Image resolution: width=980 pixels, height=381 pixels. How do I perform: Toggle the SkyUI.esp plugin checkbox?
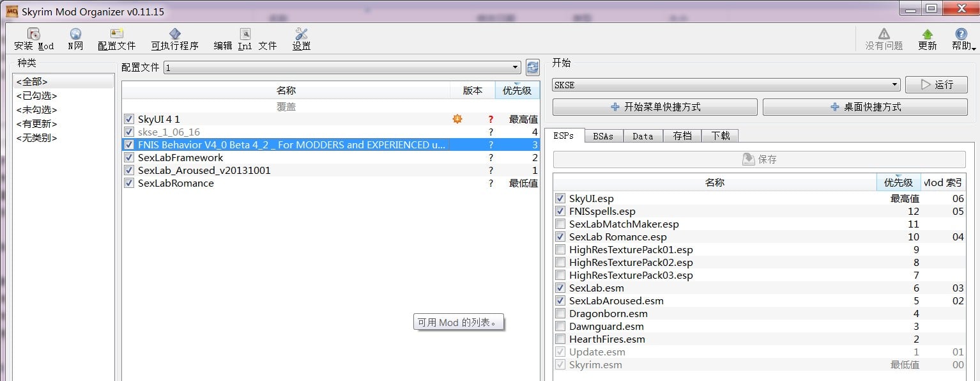tap(560, 198)
